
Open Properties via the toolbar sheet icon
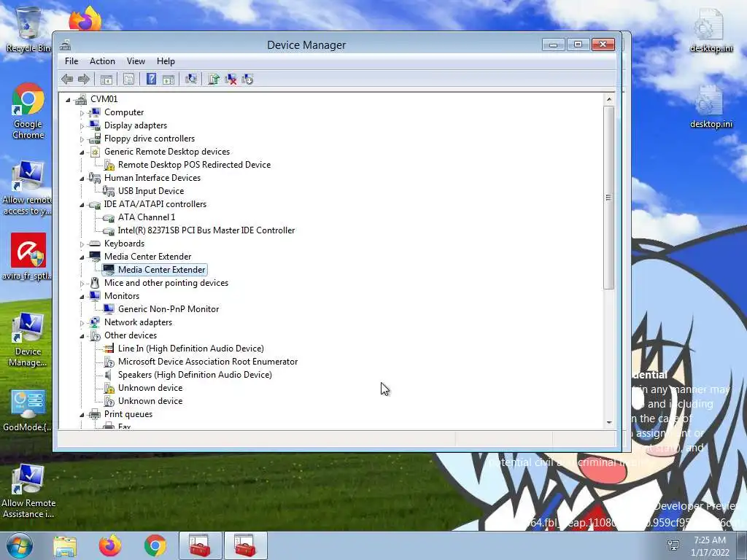[128, 79]
